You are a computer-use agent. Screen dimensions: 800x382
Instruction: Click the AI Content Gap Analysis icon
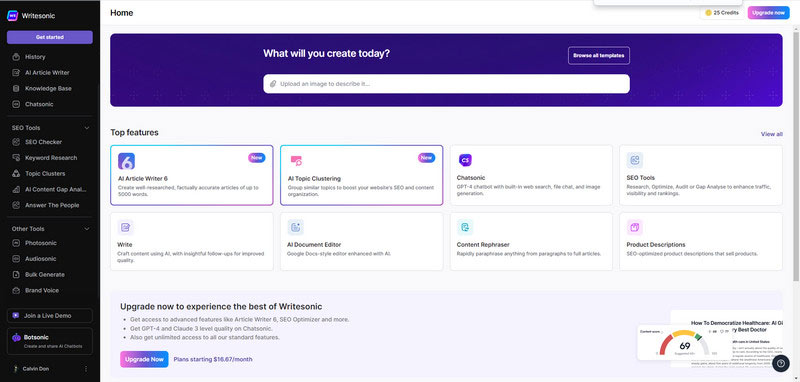click(16, 189)
